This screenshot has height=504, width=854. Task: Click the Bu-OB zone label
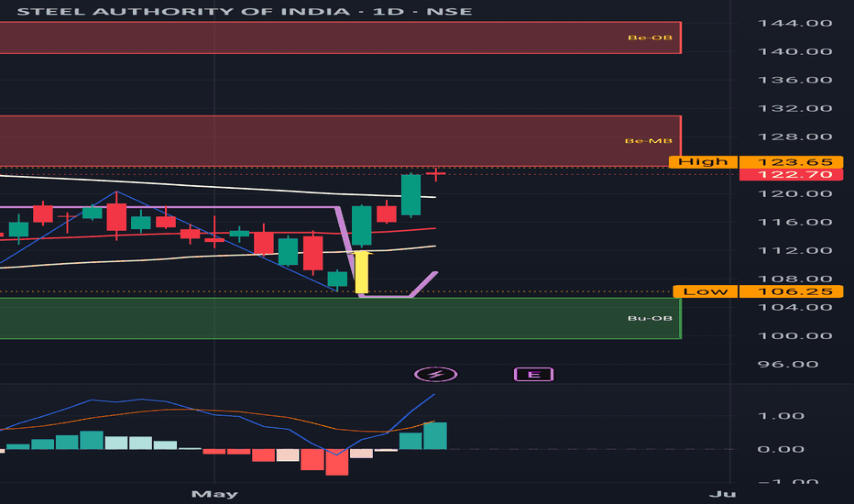tap(650, 318)
